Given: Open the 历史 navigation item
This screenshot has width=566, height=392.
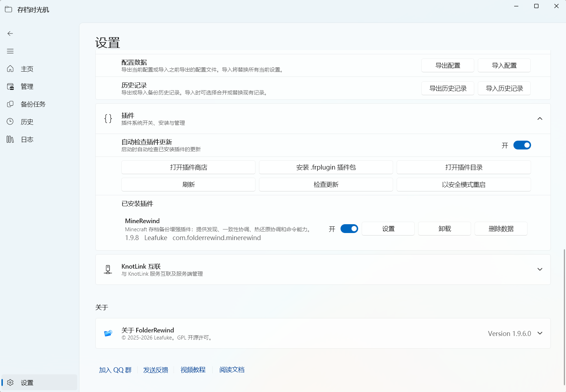Looking at the screenshot, I should coord(39,122).
